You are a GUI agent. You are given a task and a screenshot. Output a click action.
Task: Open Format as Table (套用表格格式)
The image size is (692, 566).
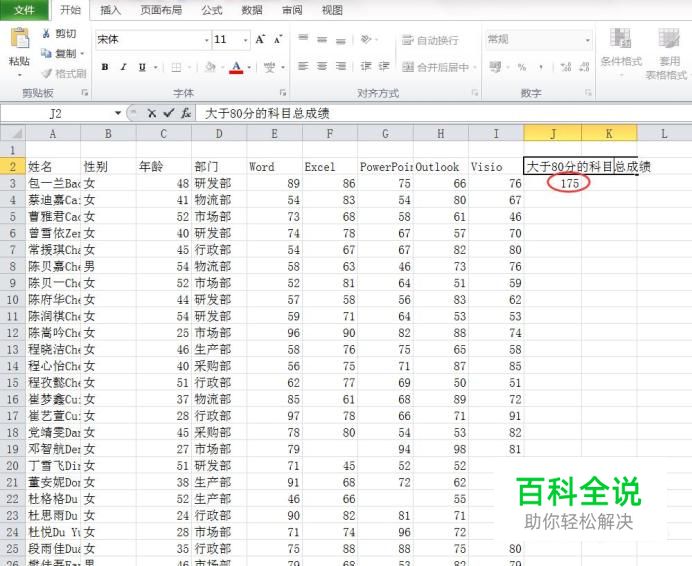point(667,53)
